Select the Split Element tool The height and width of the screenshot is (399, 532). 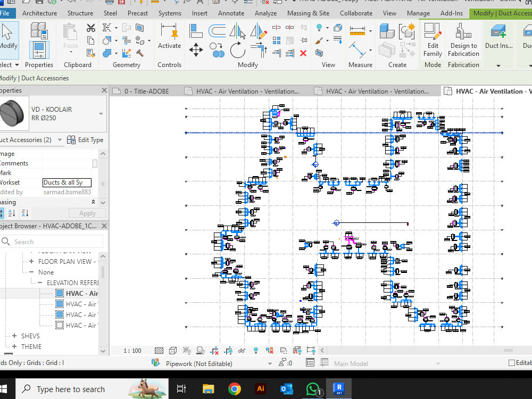[277, 28]
